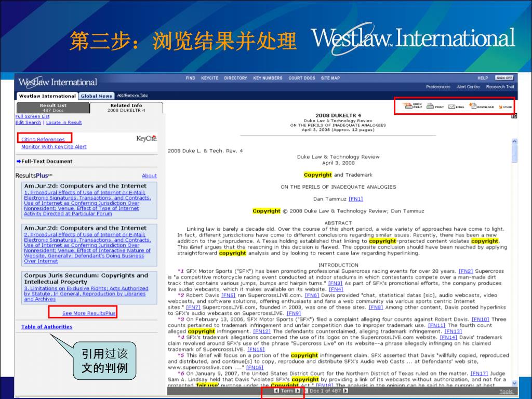This screenshot has width=532, height=399.
Task: Open footnote link FN12
Action: [262, 331]
